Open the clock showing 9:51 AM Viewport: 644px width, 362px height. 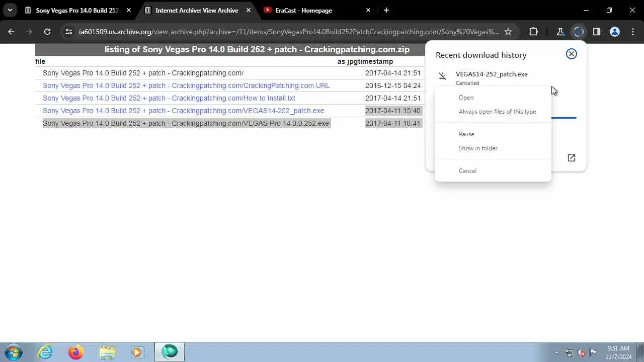pyautogui.click(x=618, y=352)
